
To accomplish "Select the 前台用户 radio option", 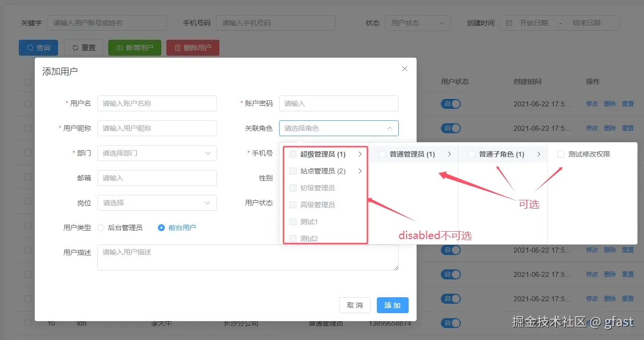I will 161,228.
